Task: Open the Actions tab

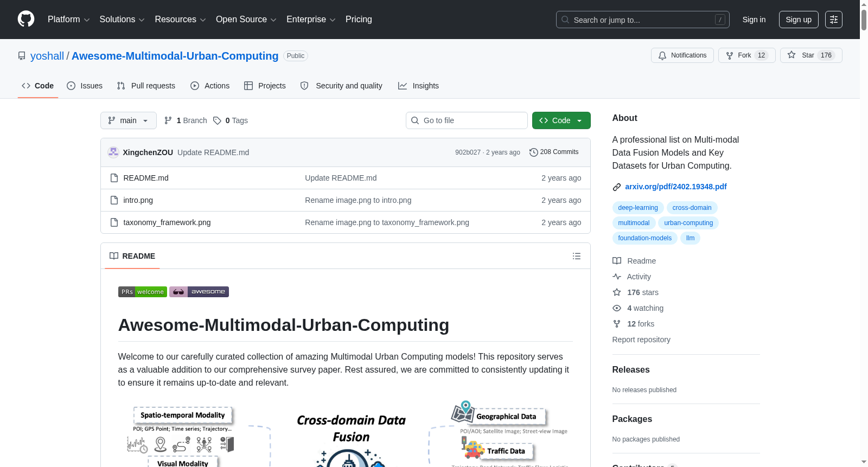Action: 210,86
